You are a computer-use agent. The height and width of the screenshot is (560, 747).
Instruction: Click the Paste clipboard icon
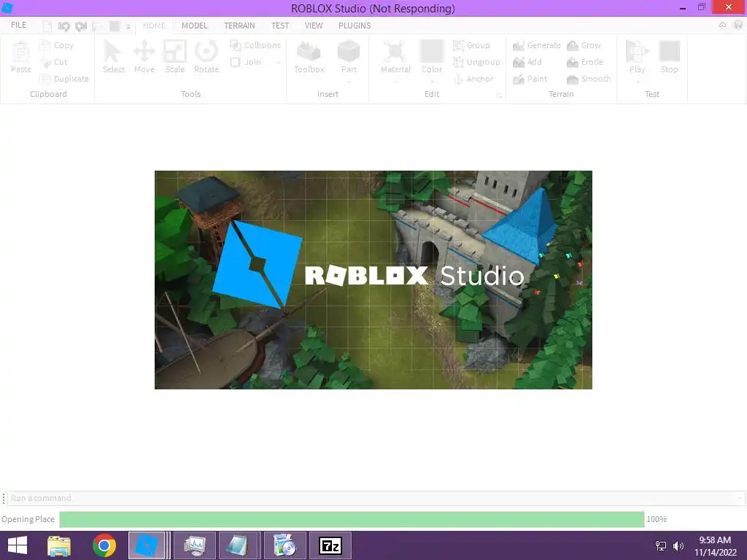point(20,57)
